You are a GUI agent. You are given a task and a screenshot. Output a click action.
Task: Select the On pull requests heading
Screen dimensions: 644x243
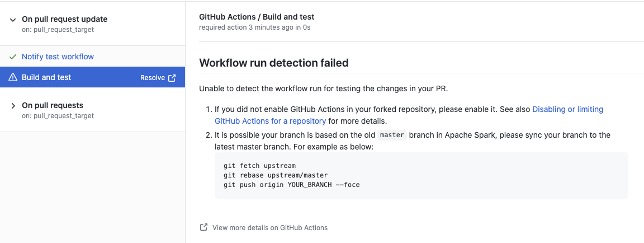pos(53,105)
